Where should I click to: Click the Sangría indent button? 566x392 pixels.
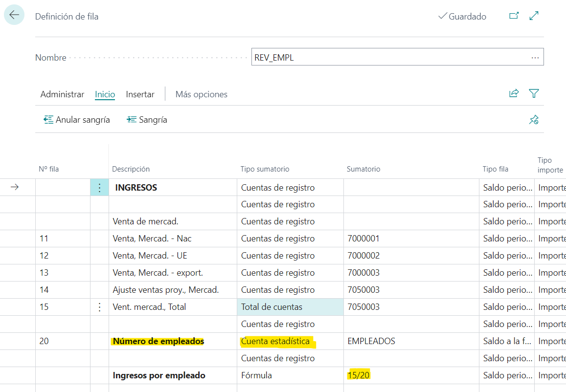tap(147, 120)
